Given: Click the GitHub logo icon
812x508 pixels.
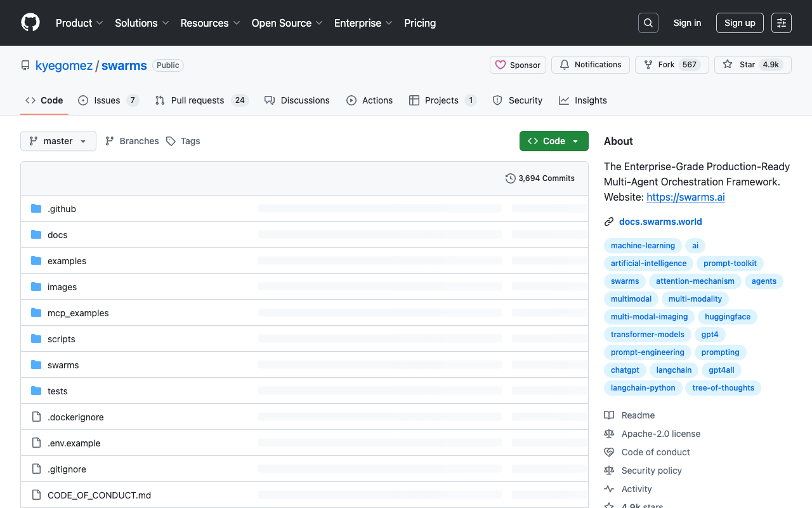Looking at the screenshot, I should coord(30,23).
